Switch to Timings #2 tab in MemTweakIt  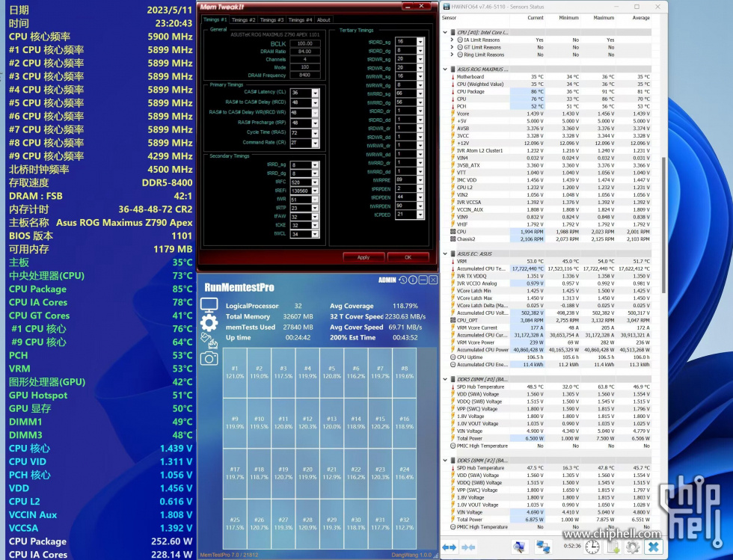click(x=244, y=20)
